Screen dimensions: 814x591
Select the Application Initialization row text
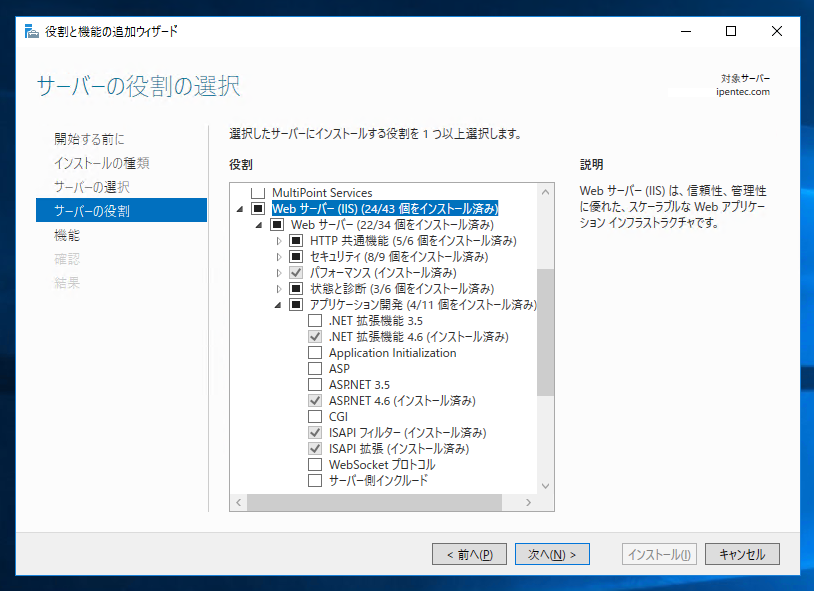tap(392, 353)
